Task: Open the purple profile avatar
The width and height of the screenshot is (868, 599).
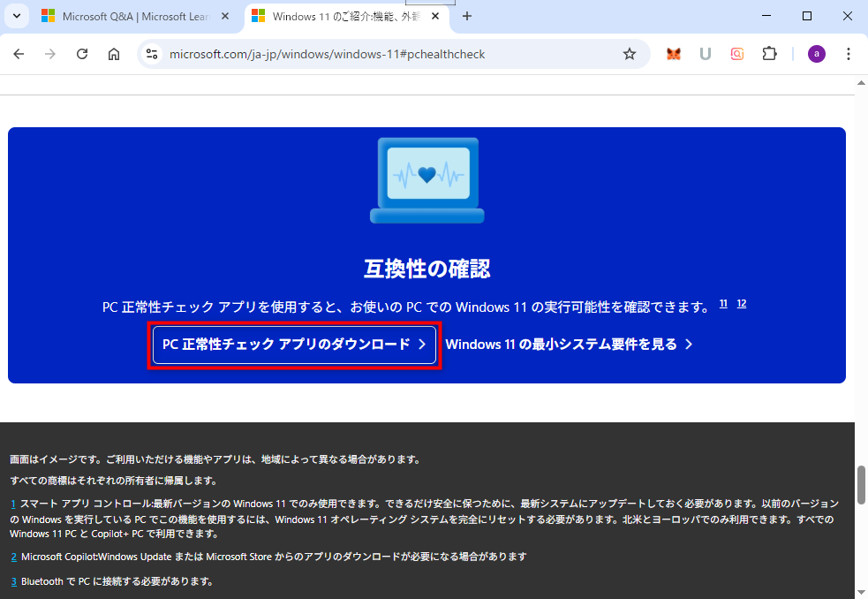Action: point(817,54)
